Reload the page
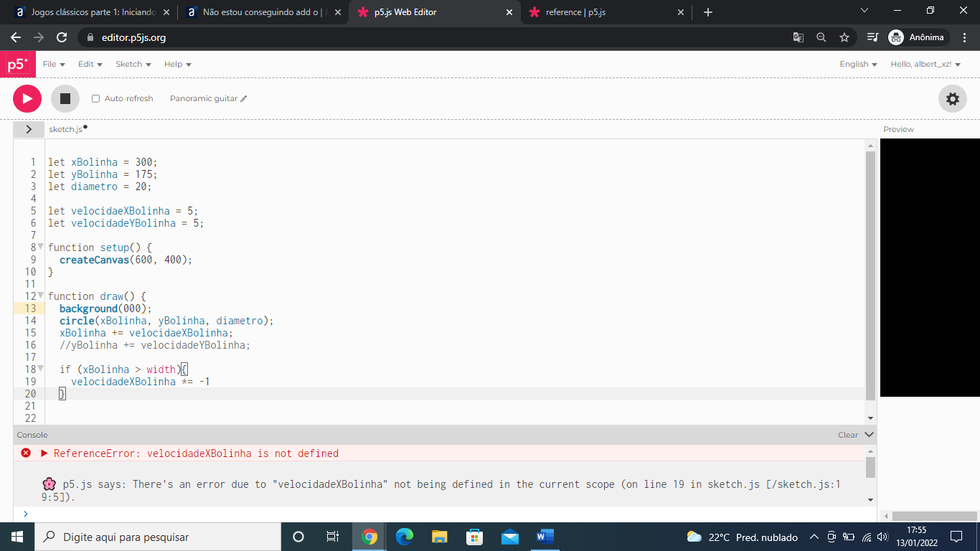This screenshot has width=980, height=551. point(62,37)
